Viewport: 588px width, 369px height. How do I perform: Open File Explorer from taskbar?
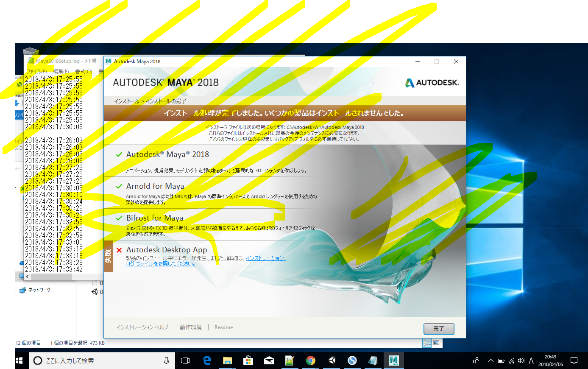228,361
